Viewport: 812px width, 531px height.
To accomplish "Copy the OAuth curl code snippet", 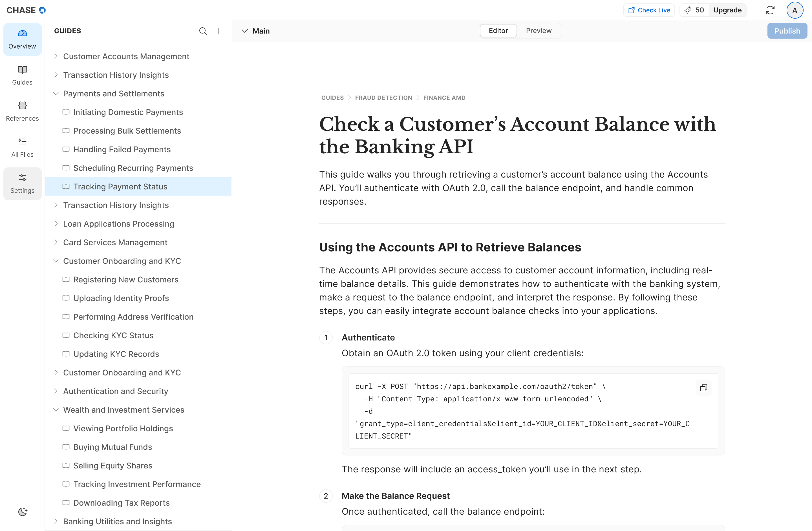I will tap(703, 388).
